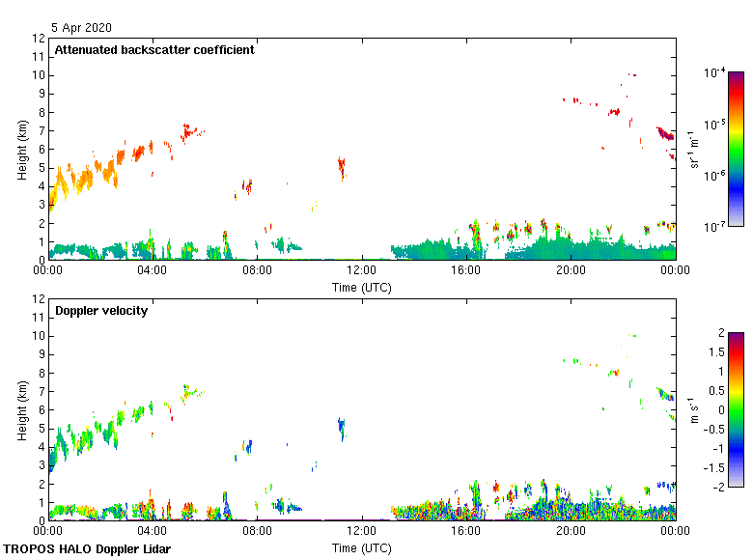Click the '5 Apr 2020' date label
This screenshot has width=753, height=560.
click(83, 28)
